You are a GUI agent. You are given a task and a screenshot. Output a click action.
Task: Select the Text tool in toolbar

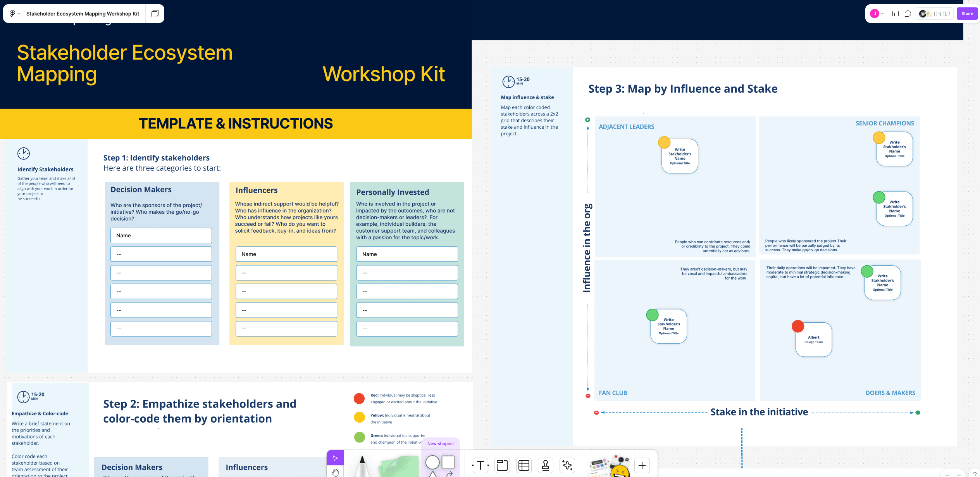coord(481,465)
